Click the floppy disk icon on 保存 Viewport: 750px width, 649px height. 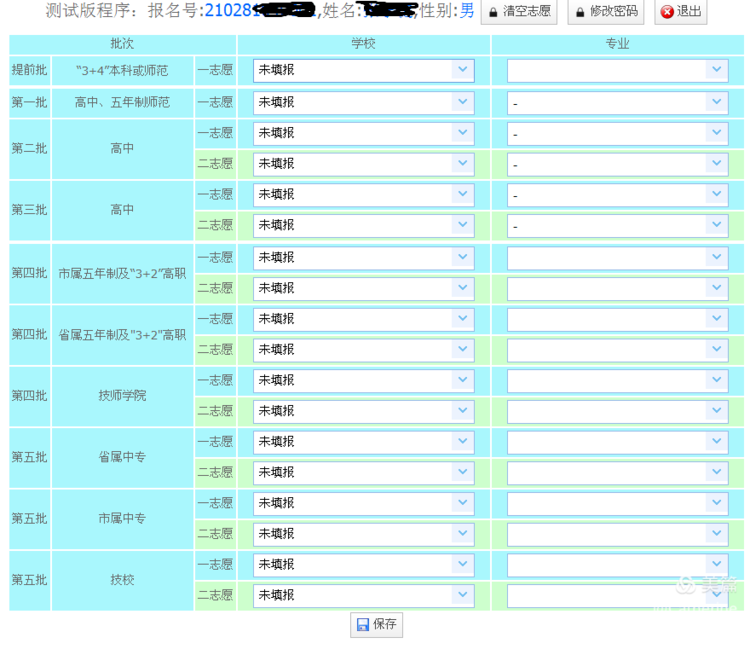pos(364,625)
